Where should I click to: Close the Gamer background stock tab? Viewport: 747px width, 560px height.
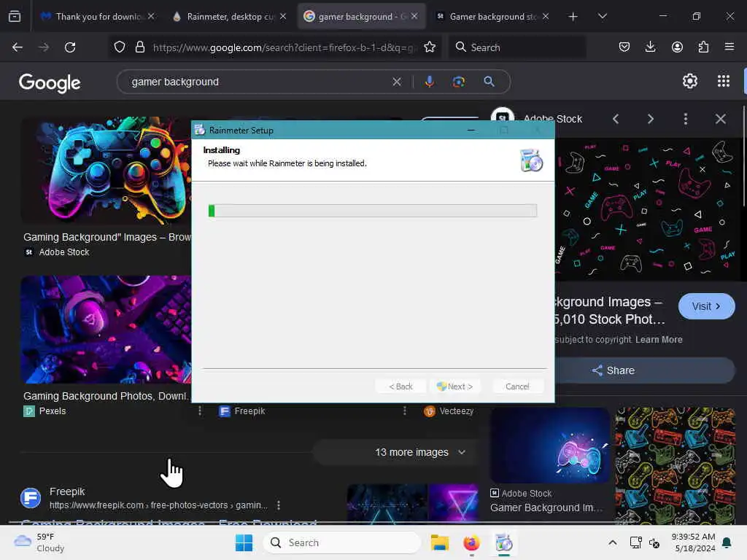546,17
